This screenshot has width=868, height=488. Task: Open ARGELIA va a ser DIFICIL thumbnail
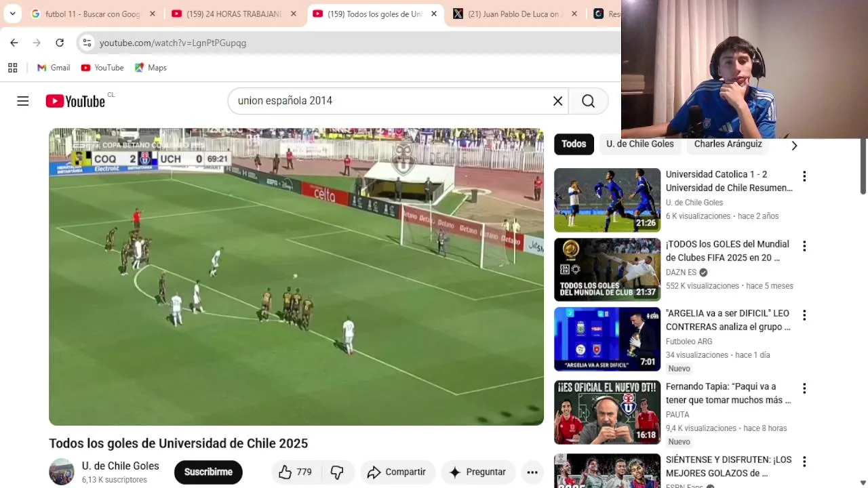[x=607, y=340]
